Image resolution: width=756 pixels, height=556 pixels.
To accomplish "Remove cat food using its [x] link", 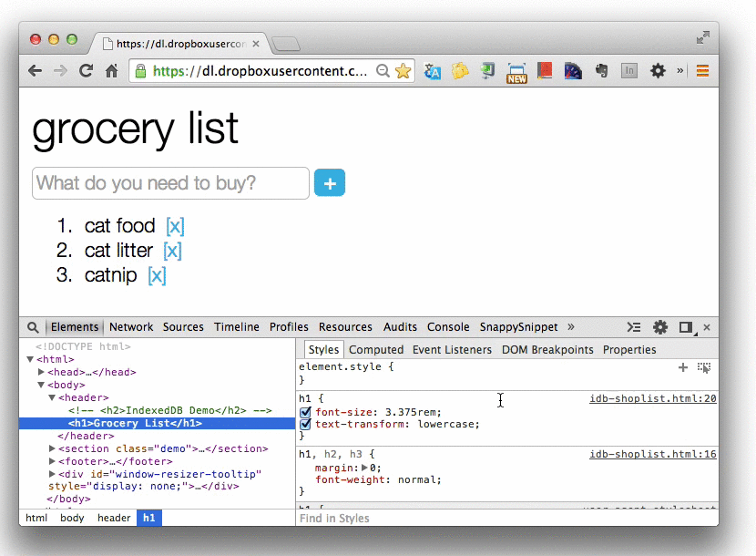I will coord(175,226).
